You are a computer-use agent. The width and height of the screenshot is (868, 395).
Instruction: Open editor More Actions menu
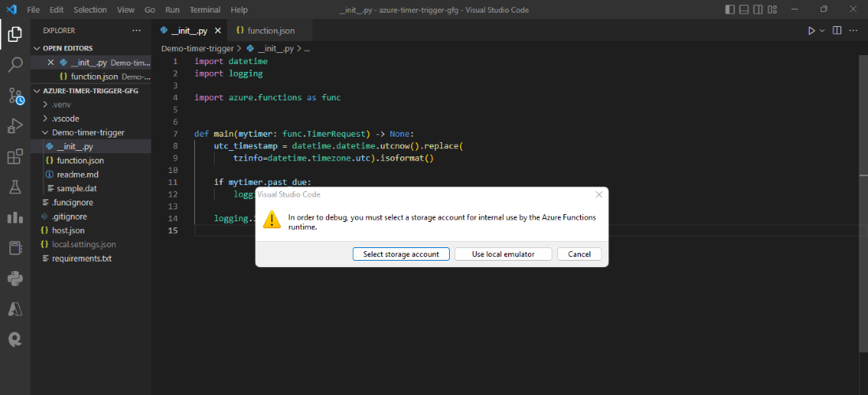tap(854, 31)
